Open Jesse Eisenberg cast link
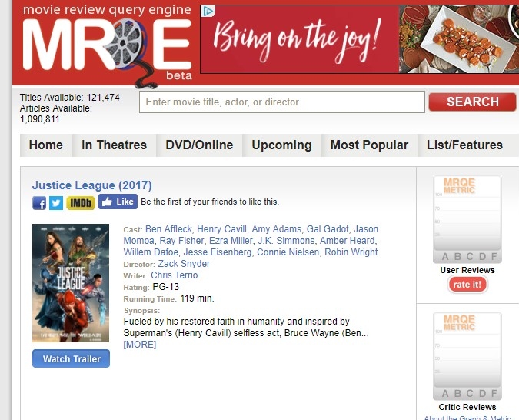Viewport: 519px width, 420px height. point(218,252)
